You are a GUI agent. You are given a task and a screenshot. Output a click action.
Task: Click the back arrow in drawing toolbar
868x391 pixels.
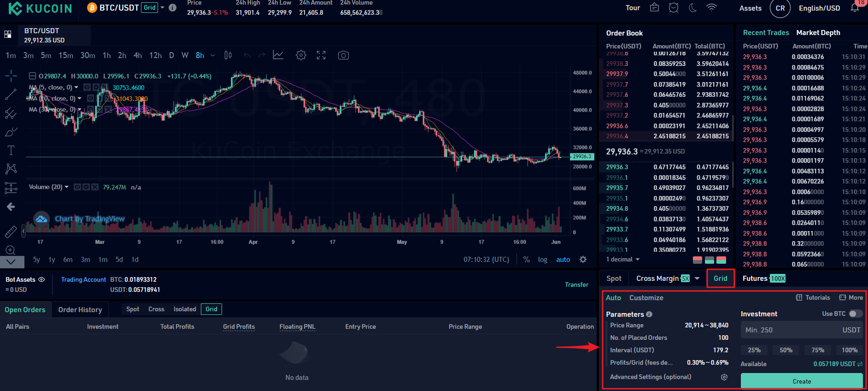point(11,207)
